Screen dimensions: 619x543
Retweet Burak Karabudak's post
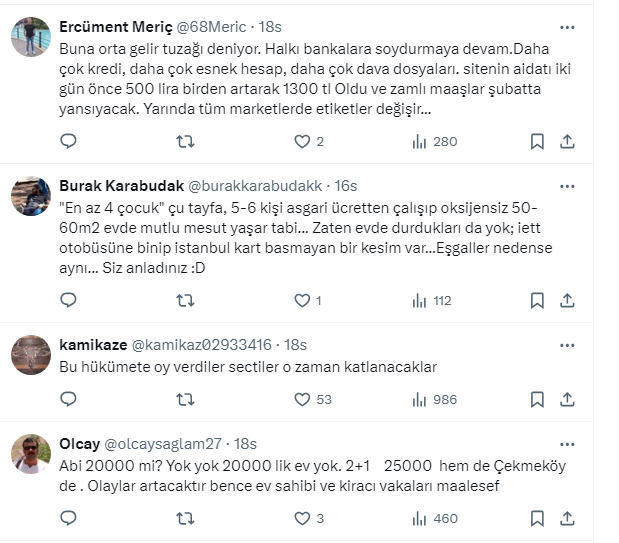(x=185, y=300)
